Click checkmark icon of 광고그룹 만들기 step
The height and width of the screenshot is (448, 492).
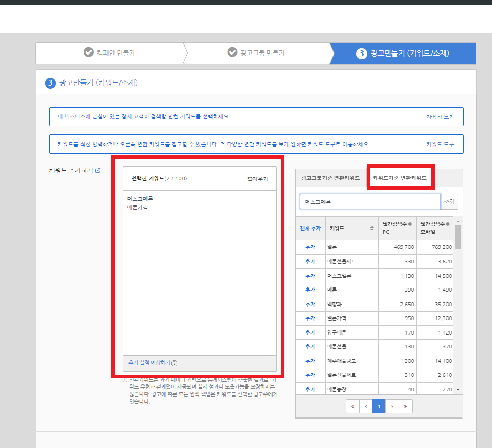point(232,52)
